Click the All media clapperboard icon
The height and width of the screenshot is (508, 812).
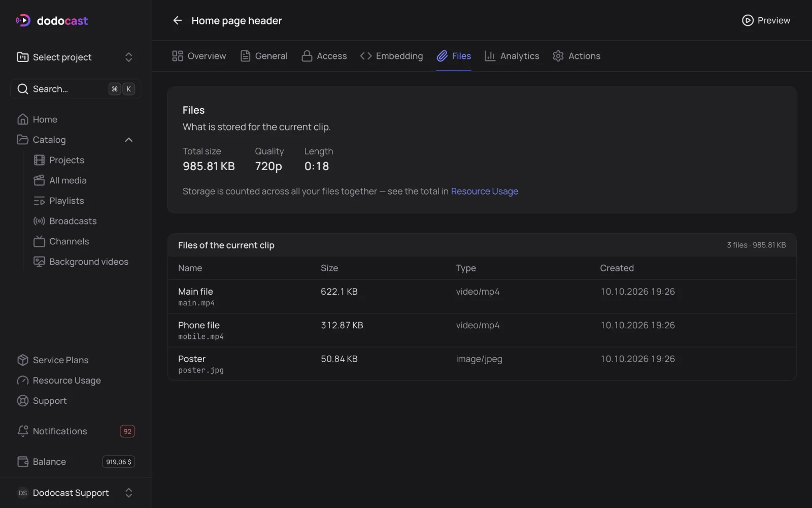point(39,180)
